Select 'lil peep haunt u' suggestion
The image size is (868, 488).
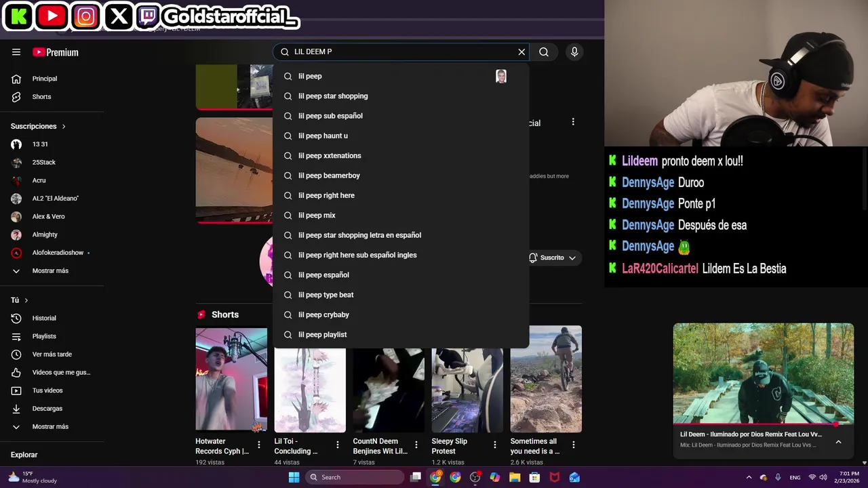click(x=401, y=136)
